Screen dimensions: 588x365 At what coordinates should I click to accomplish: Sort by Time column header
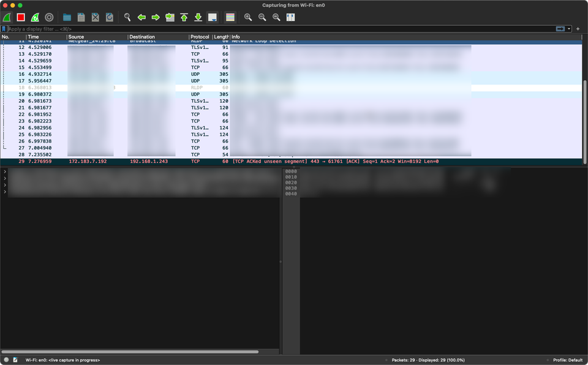pyautogui.click(x=47, y=37)
